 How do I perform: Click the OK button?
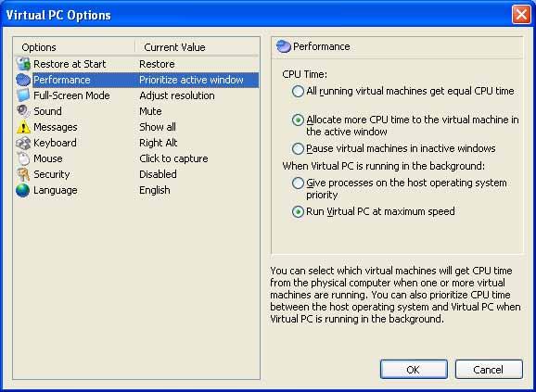414,370
